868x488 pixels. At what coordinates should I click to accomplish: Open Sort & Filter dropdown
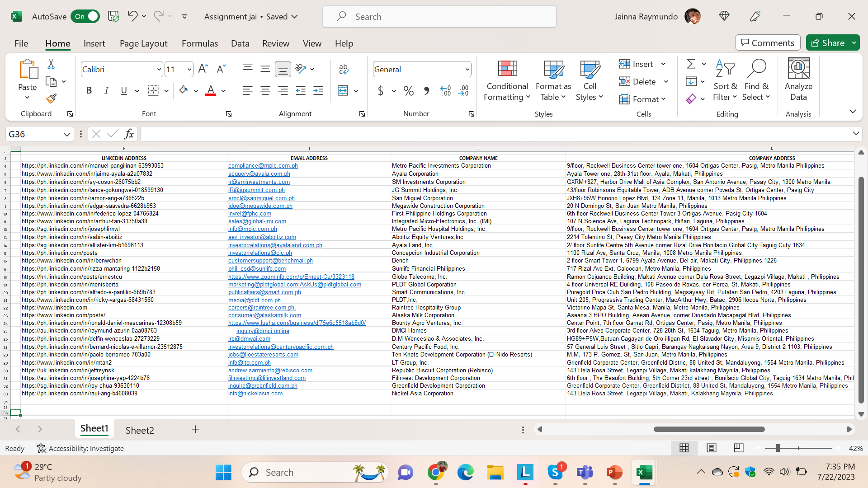[725, 81]
